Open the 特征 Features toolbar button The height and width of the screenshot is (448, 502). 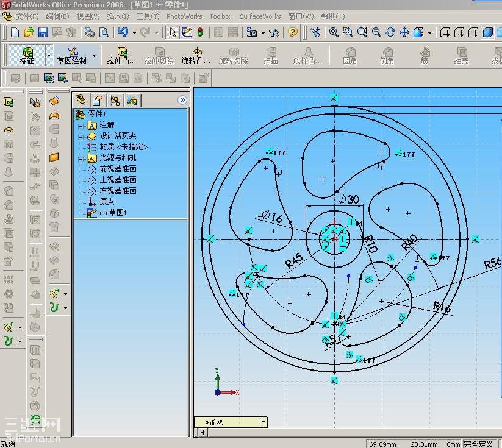[27, 55]
